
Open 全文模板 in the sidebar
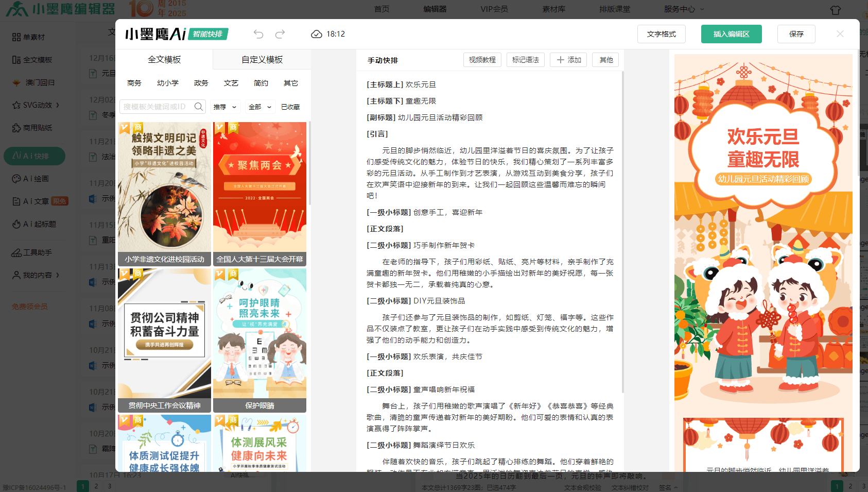coord(32,60)
